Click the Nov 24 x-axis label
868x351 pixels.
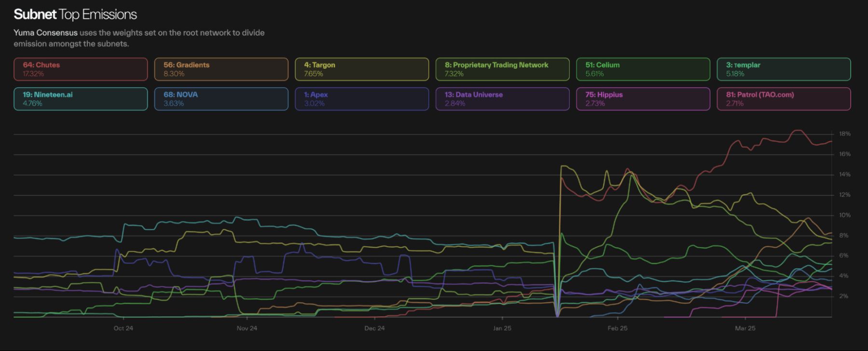coord(247,328)
